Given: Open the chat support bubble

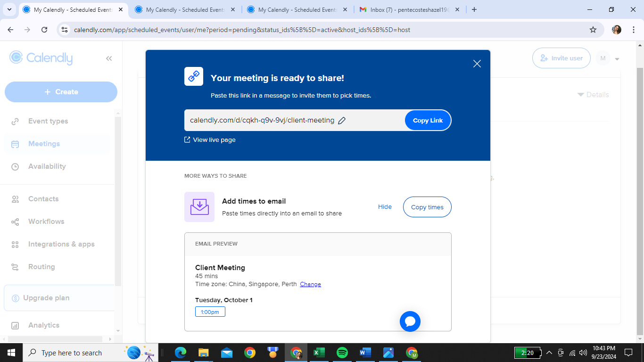Looking at the screenshot, I should (x=410, y=321).
